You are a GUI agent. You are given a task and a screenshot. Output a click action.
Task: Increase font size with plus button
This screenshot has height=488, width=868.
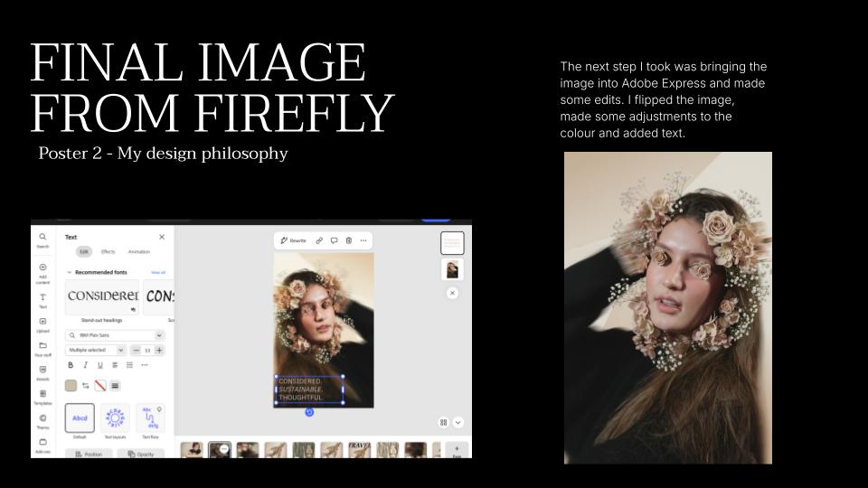pos(159,351)
